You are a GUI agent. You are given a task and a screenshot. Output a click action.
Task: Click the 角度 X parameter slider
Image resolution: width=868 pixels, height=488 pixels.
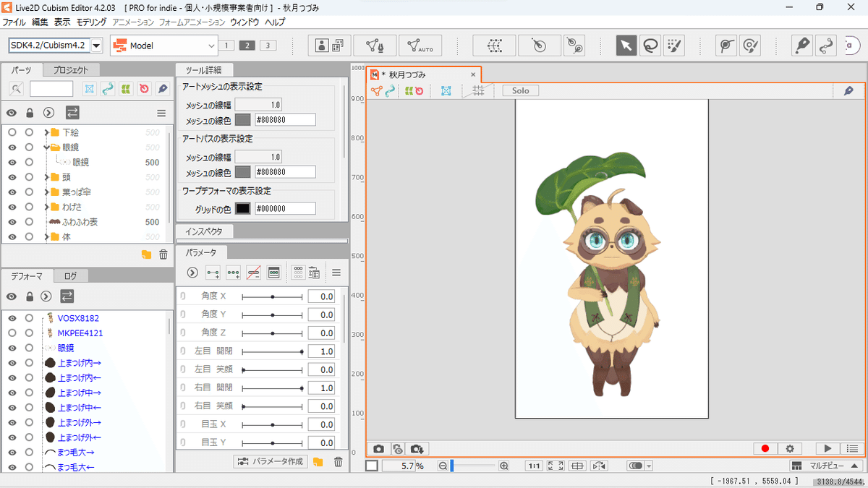click(272, 296)
